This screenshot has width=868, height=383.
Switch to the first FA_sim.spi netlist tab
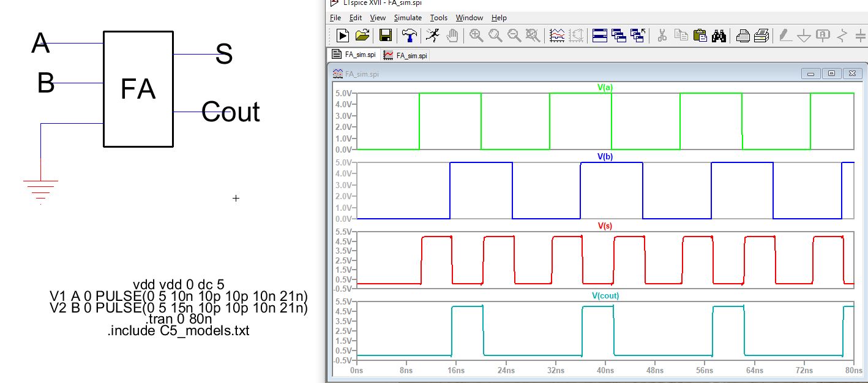(x=354, y=55)
